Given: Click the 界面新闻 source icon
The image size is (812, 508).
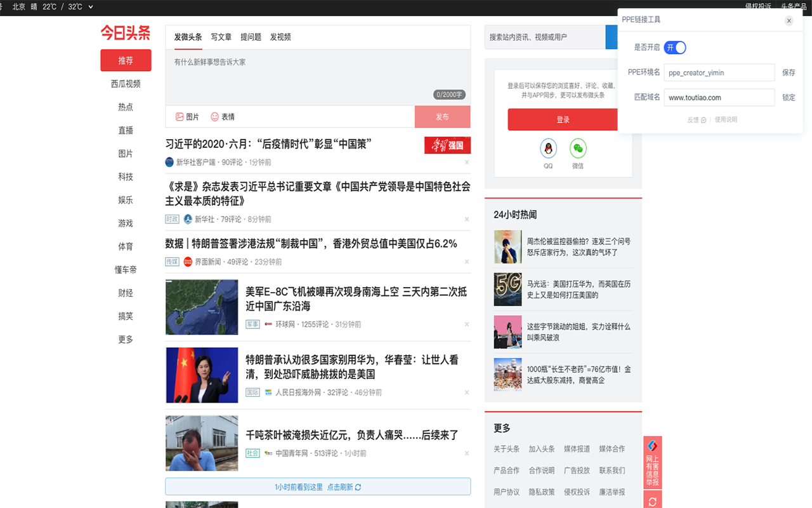Looking at the screenshot, I should [188, 261].
